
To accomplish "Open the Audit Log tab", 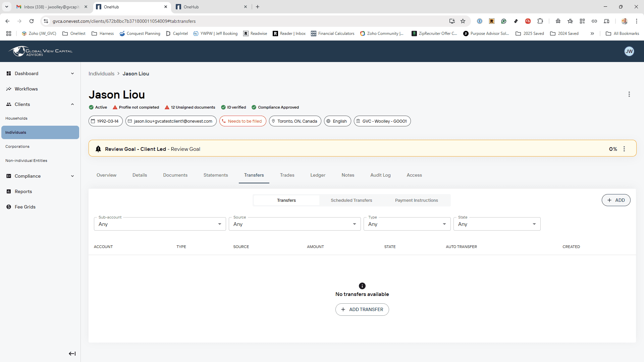I will tap(380, 175).
